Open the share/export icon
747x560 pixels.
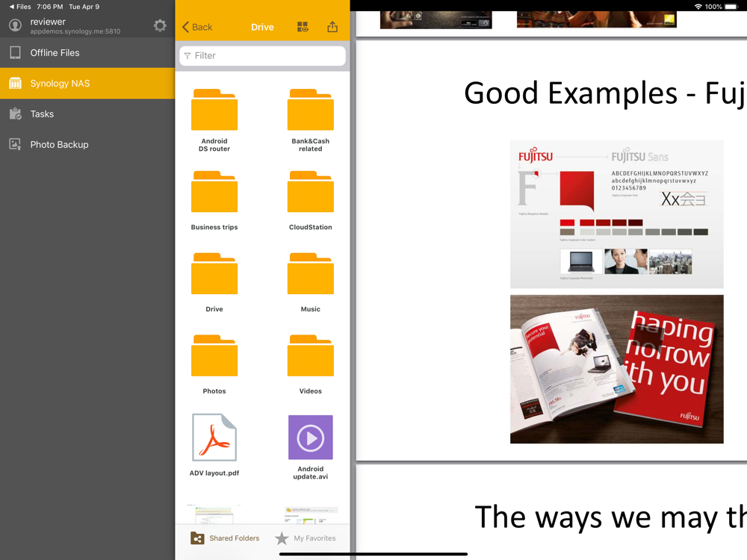pos(332,27)
